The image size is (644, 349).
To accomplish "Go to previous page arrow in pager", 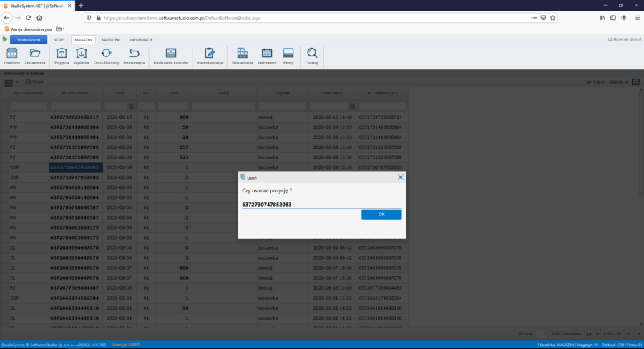I will tap(628, 334).
